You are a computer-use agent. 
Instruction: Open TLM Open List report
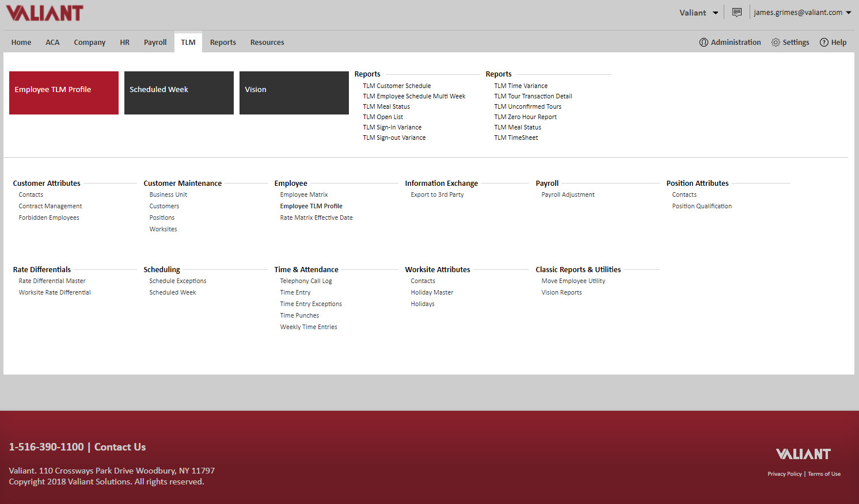click(383, 117)
